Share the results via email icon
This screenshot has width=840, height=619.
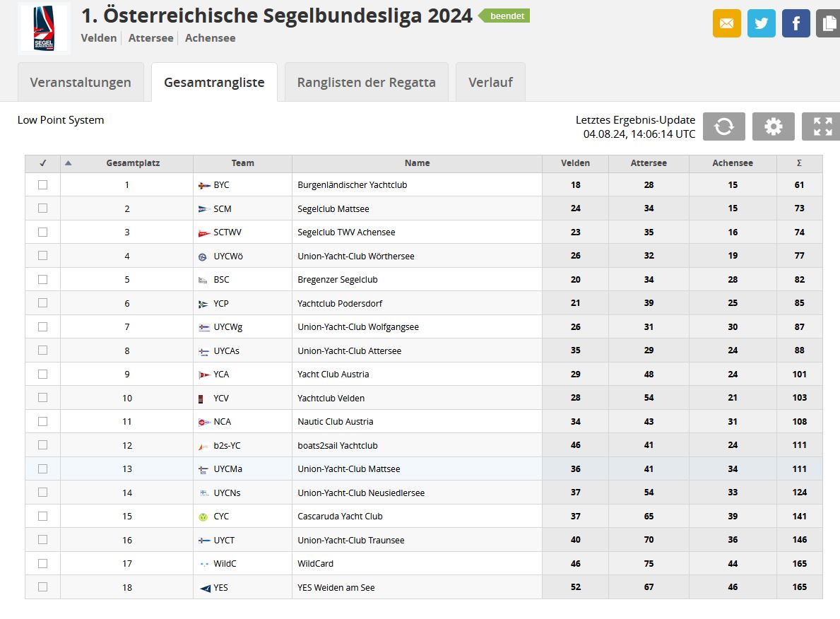[726, 23]
